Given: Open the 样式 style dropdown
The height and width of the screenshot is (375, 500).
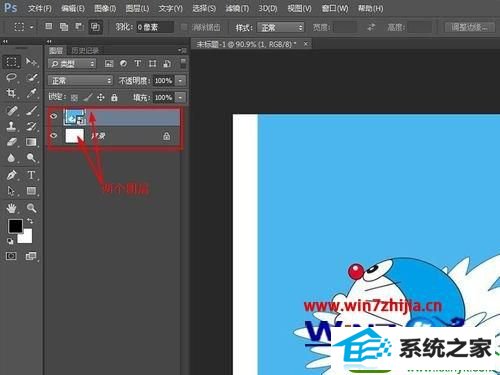Looking at the screenshot, I should [x=281, y=27].
